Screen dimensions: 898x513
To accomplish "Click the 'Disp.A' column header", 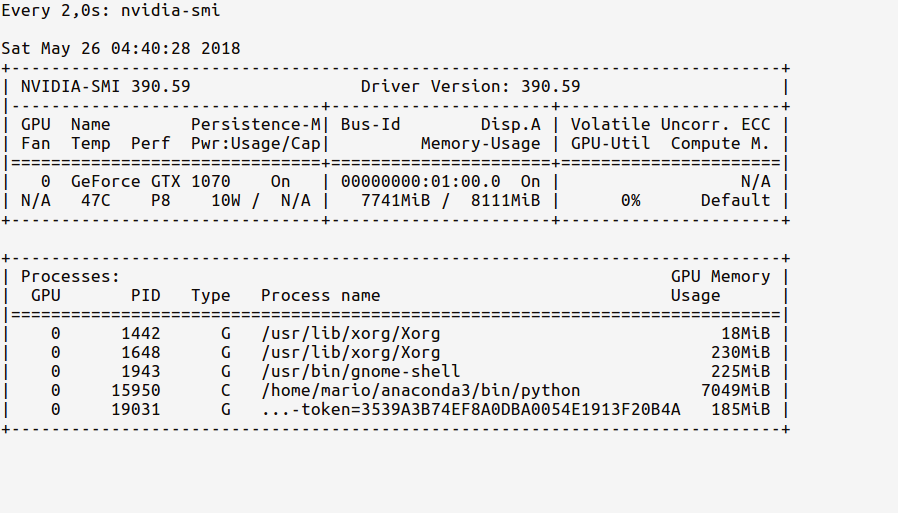I will tap(510, 124).
